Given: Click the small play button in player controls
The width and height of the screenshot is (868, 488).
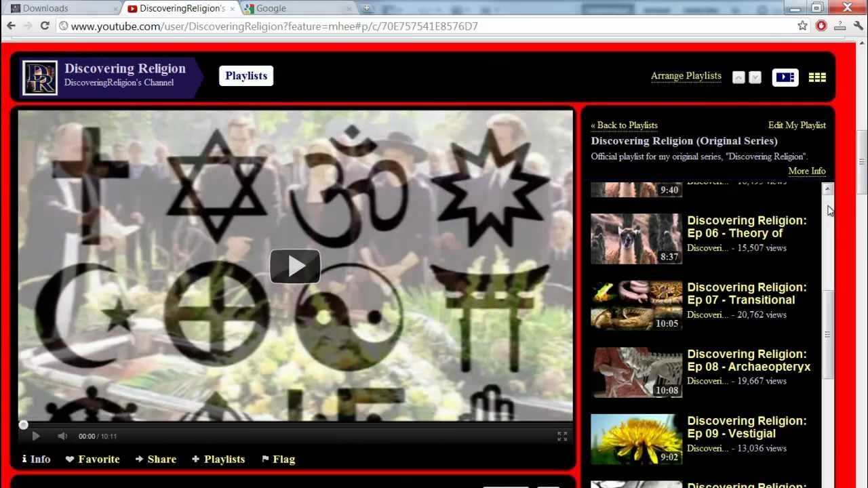Looking at the screenshot, I should tap(36, 436).
